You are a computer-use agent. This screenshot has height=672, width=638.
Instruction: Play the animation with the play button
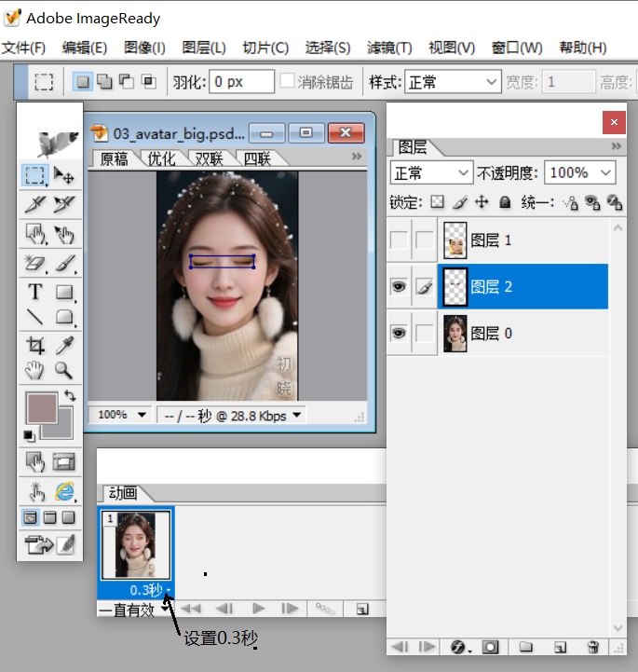click(259, 609)
